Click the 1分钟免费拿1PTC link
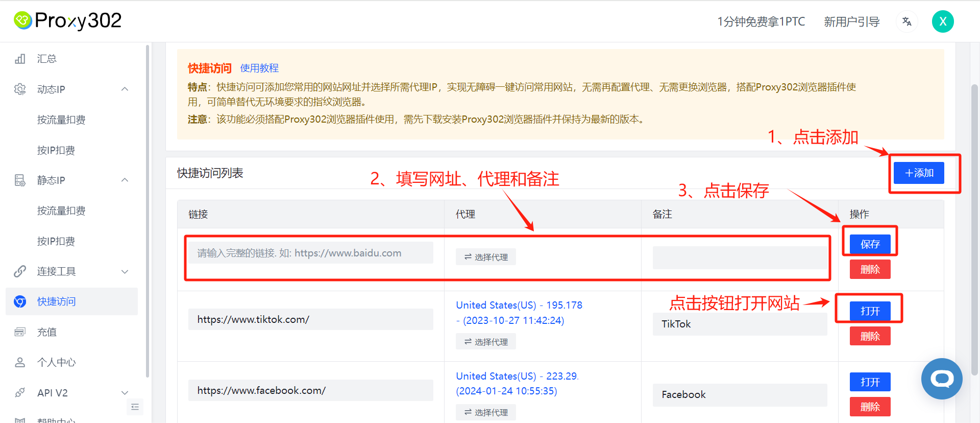Screen dimensions: 980x423 761,21
